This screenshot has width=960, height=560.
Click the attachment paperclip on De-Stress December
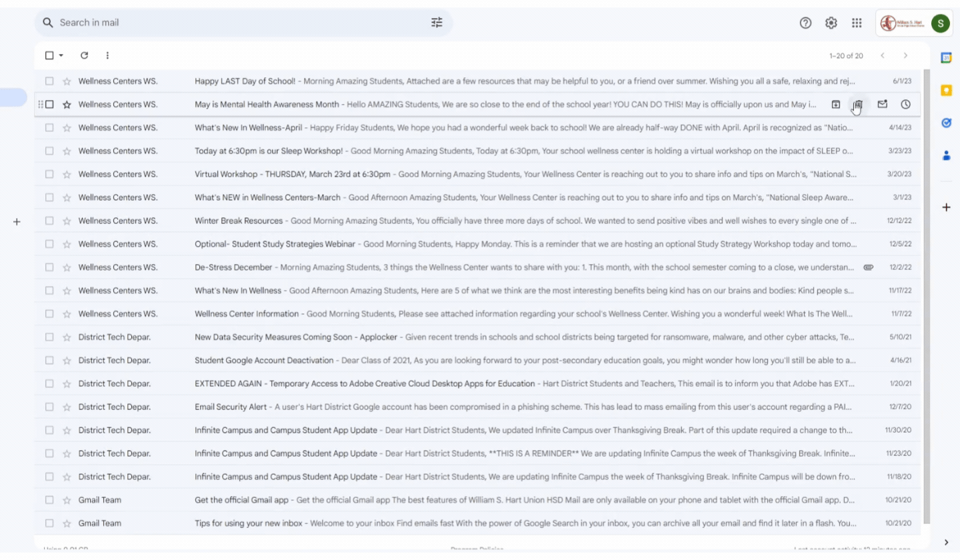868,267
